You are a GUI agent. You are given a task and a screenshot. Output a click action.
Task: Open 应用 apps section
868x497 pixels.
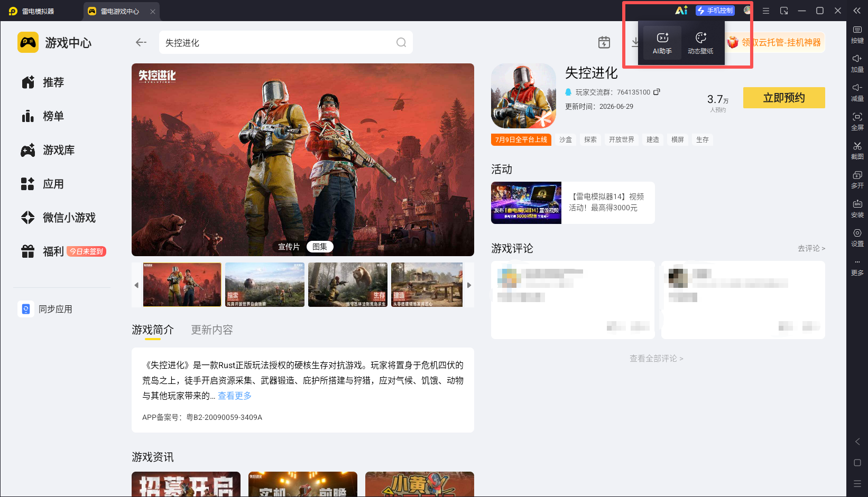[x=43, y=184]
